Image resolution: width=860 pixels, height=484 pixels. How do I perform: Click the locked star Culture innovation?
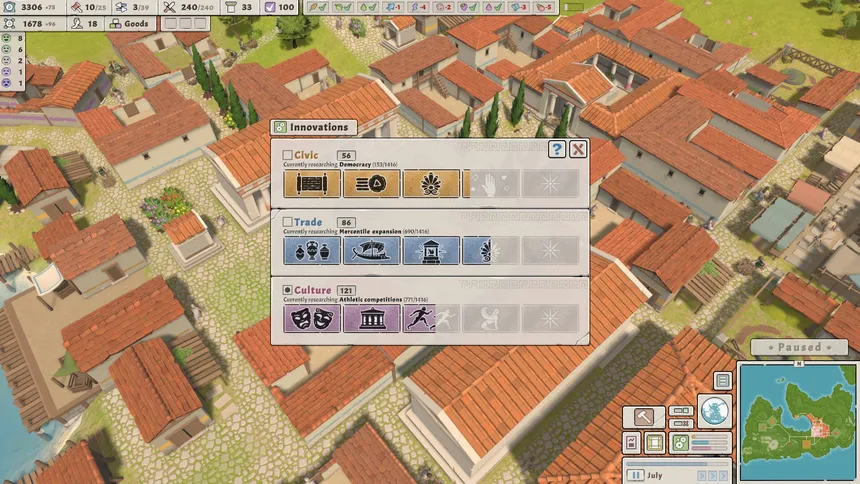coord(550,319)
